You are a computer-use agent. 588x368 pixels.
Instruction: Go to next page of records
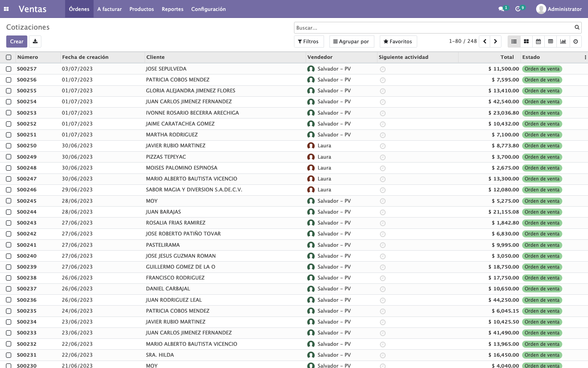pyautogui.click(x=496, y=41)
